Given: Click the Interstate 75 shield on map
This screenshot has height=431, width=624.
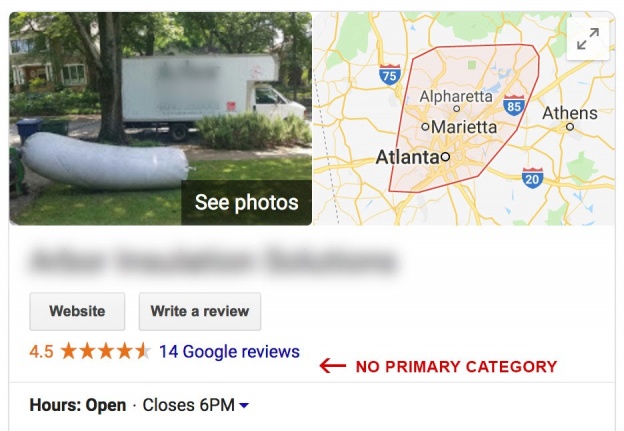Looking at the screenshot, I should [390, 74].
